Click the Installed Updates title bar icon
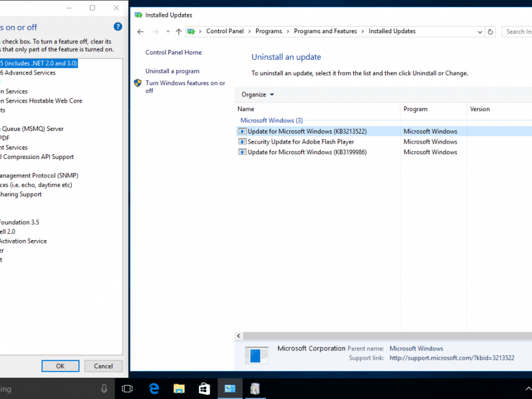This screenshot has height=399, width=532. [138, 15]
